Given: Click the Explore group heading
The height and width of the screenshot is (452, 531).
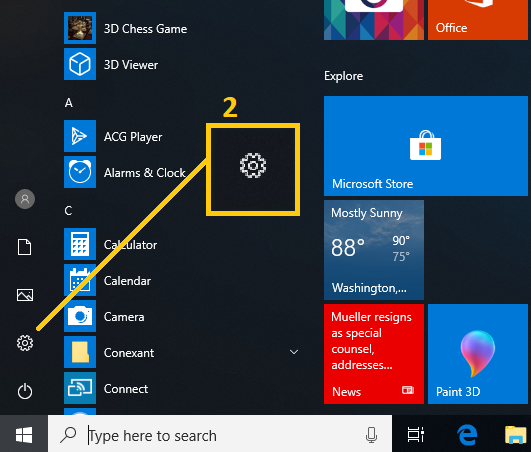Looking at the screenshot, I should coord(343,76).
